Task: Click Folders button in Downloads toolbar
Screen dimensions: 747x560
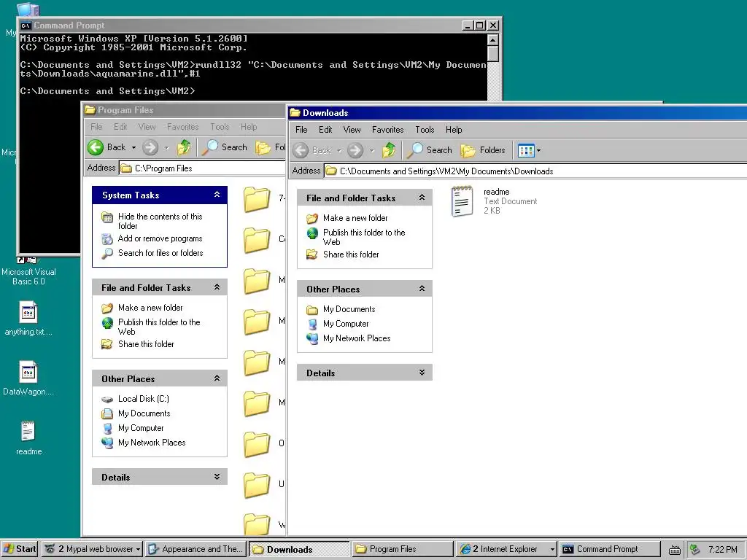Action: pos(483,150)
